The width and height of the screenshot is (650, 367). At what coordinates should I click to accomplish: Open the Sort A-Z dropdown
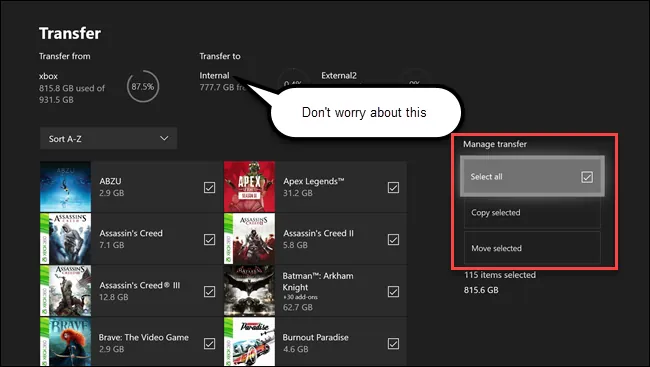click(x=109, y=139)
